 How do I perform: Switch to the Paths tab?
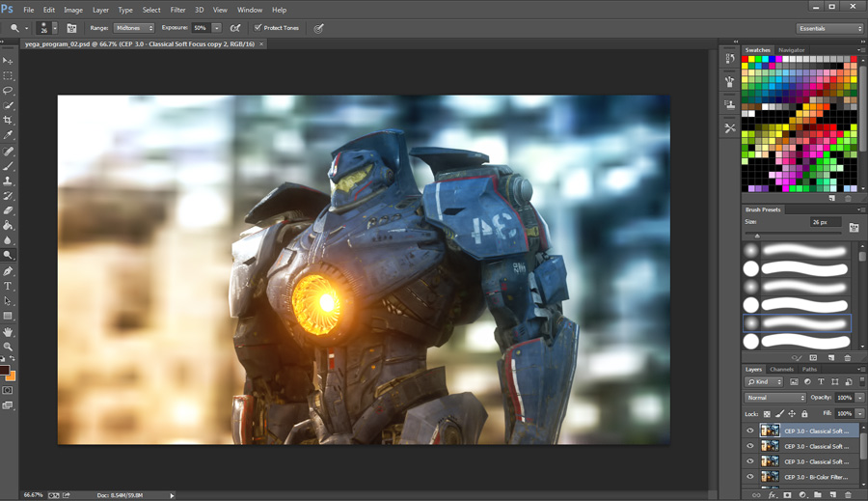click(x=809, y=369)
